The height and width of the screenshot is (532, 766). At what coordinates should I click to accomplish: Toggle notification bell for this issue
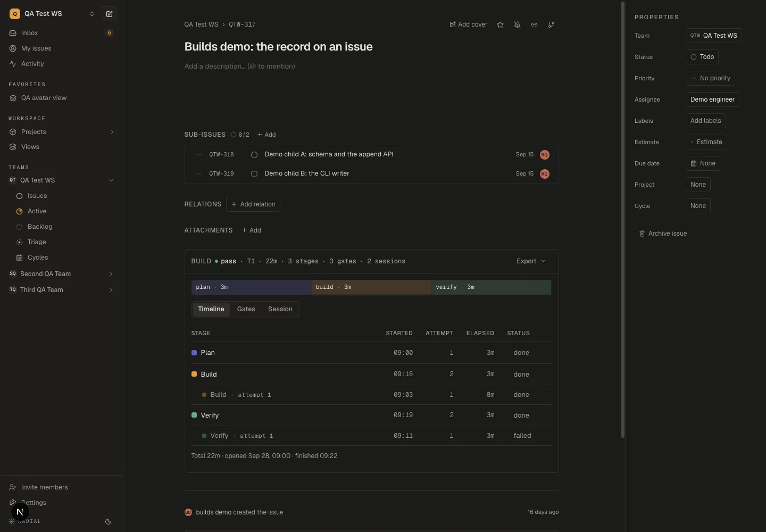(517, 24)
